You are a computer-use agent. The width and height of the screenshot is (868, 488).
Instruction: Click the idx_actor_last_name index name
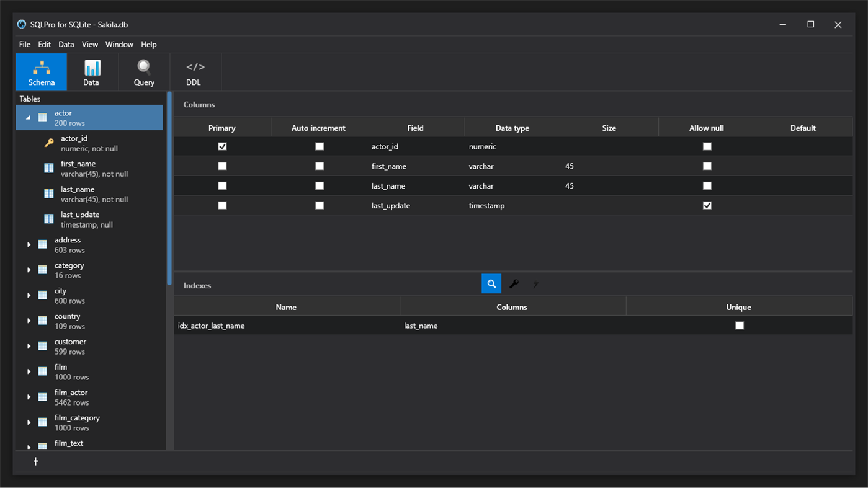(211, 326)
